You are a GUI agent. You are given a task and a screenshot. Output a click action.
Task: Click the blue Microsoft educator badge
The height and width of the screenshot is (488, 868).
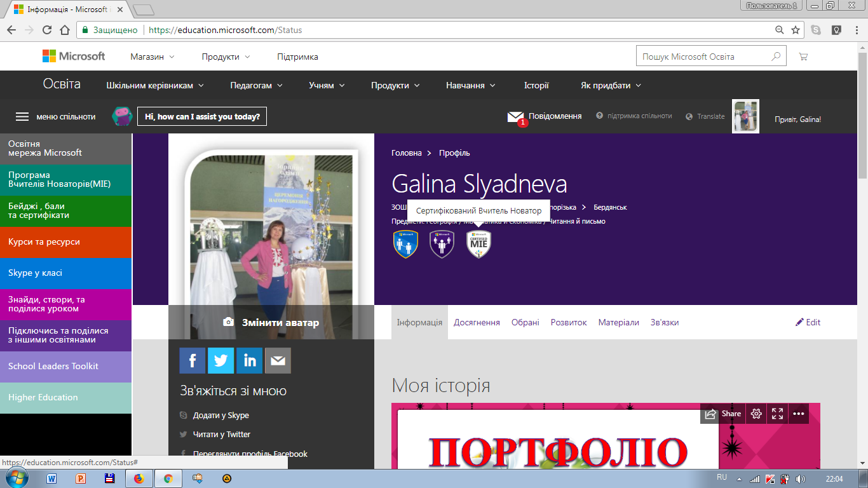405,244
